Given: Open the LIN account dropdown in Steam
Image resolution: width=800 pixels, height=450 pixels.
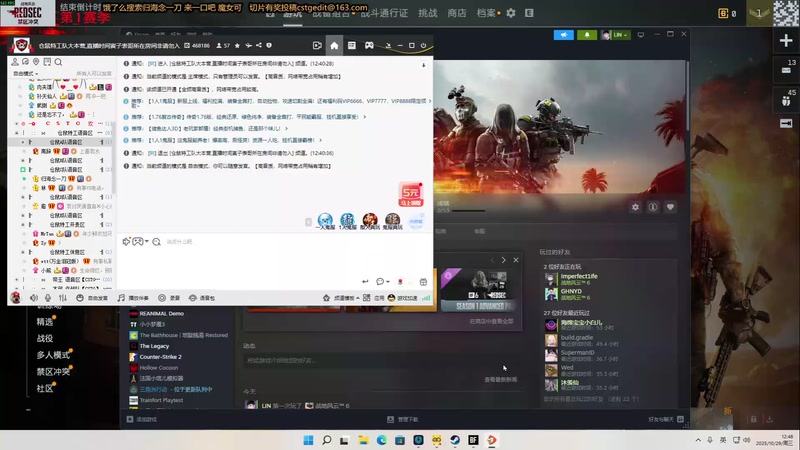Looking at the screenshot, I should [x=615, y=35].
